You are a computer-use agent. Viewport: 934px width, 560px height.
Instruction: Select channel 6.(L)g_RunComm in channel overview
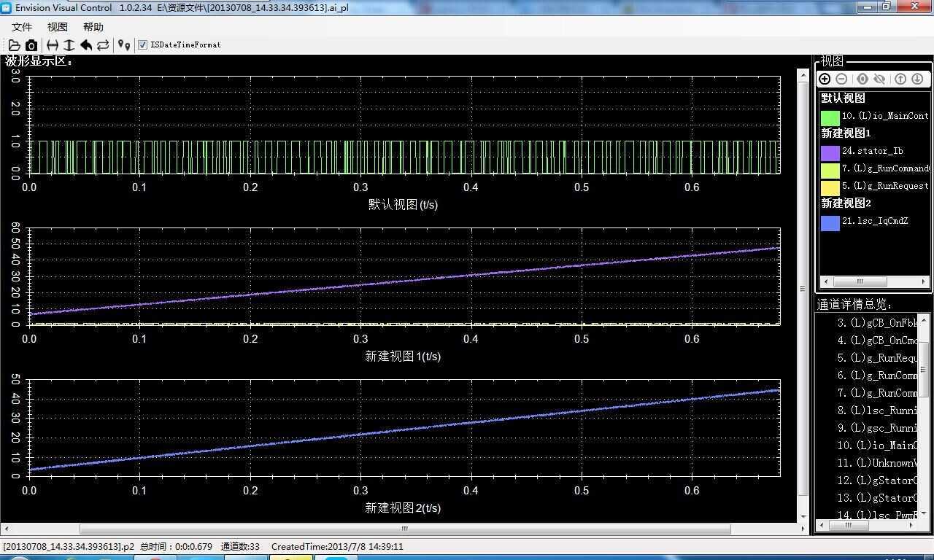877,376
